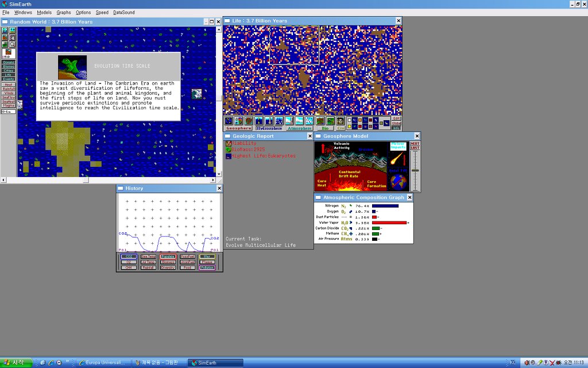This screenshot has width=588, height=368.
Task: Click scroll left arrow of Random World window
Action: 3,180
